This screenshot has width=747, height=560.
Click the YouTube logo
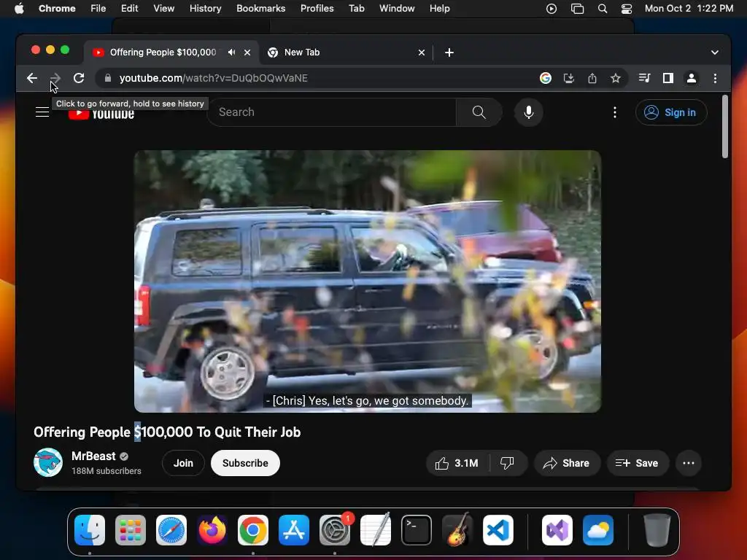[101, 113]
